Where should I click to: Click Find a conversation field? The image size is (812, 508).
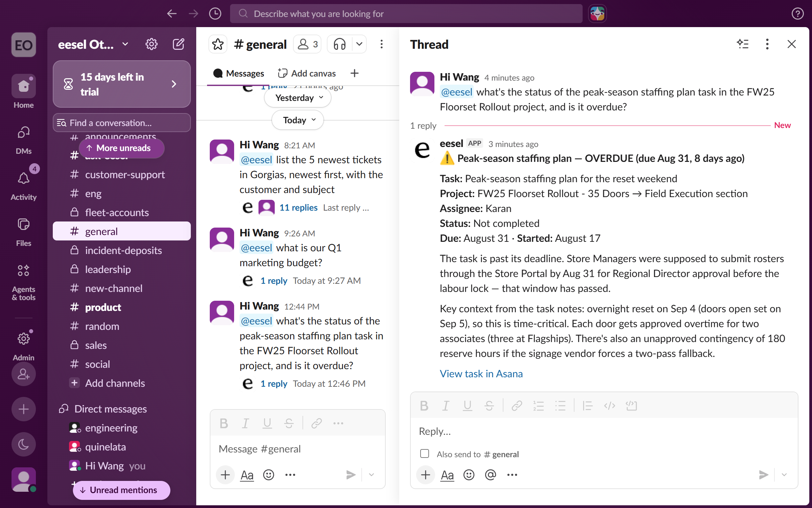coord(122,123)
